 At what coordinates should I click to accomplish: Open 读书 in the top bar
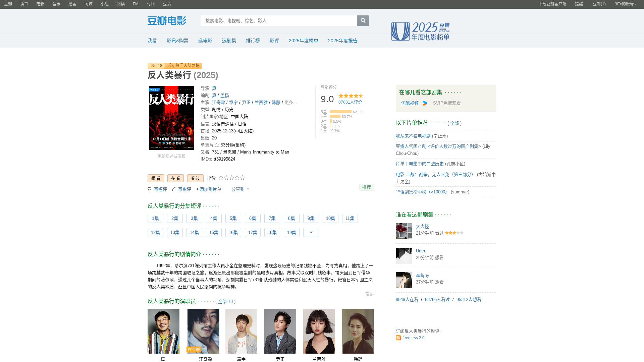(x=24, y=4)
